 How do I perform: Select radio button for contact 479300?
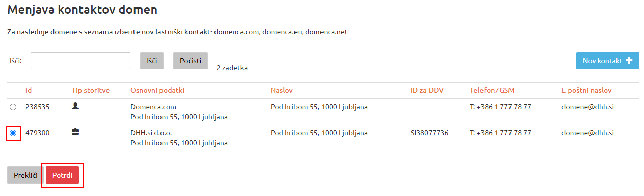point(13,133)
